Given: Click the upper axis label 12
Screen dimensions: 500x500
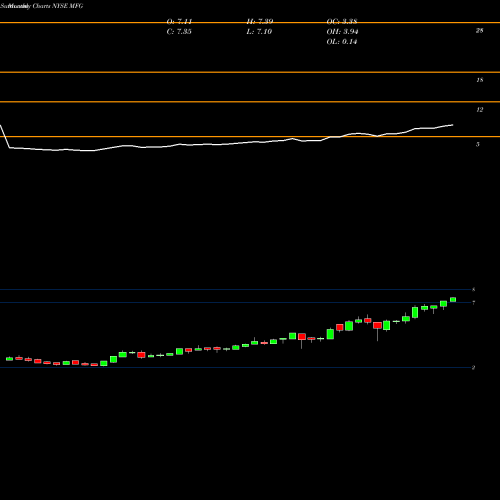Looking at the screenshot, I should [479, 110].
